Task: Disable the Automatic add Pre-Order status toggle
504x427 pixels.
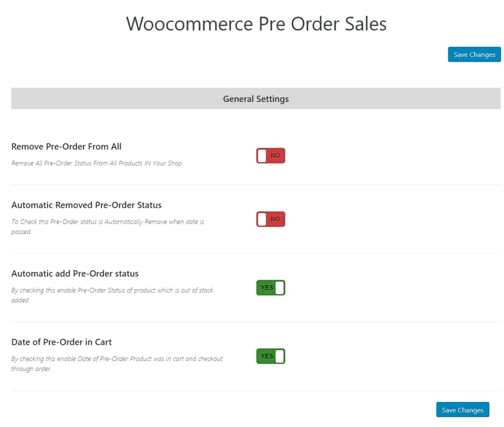Action: (271, 288)
